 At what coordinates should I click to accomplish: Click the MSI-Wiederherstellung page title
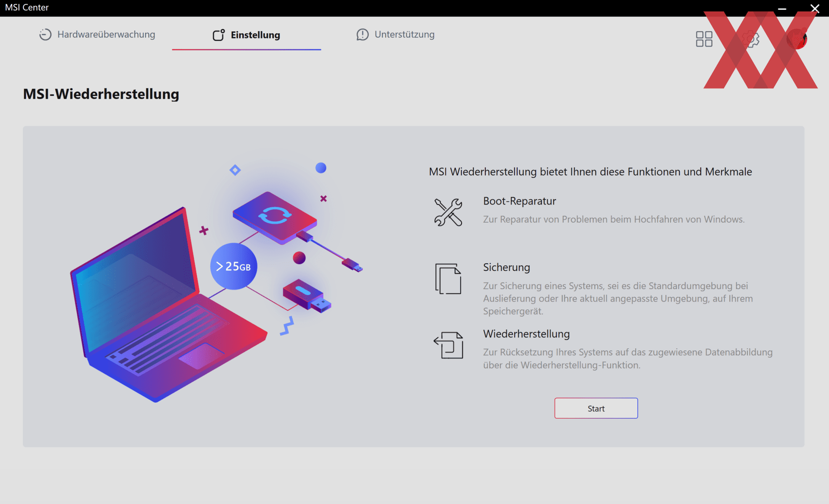click(x=101, y=94)
